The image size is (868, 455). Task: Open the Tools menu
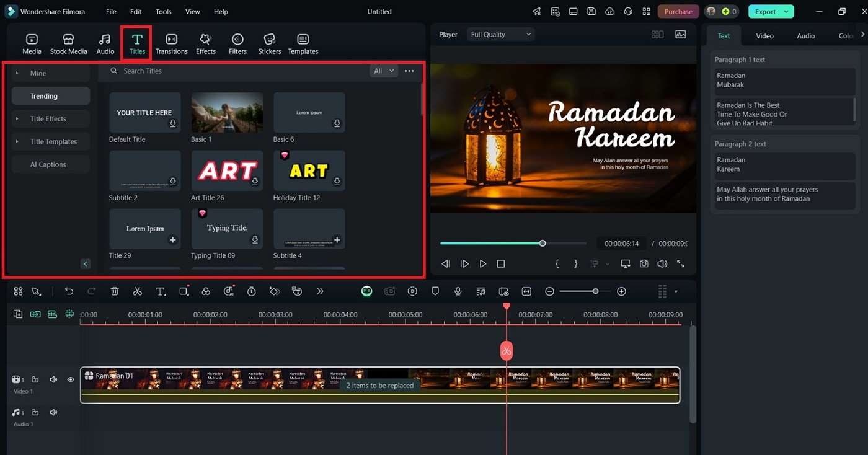164,12
